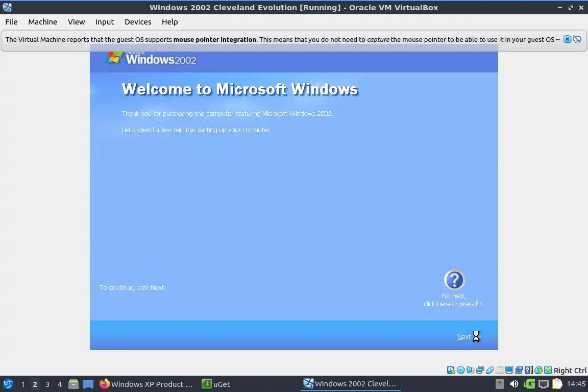Image resolution: width=588 pixels, height=392 pixels.
Task: Click the 14:45 clock in the taskbar
Action: pos(576,384)
